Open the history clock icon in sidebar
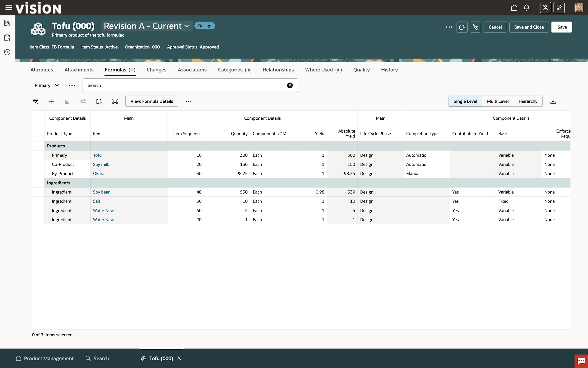Viewport: 588px width, 368px height. 7,52
